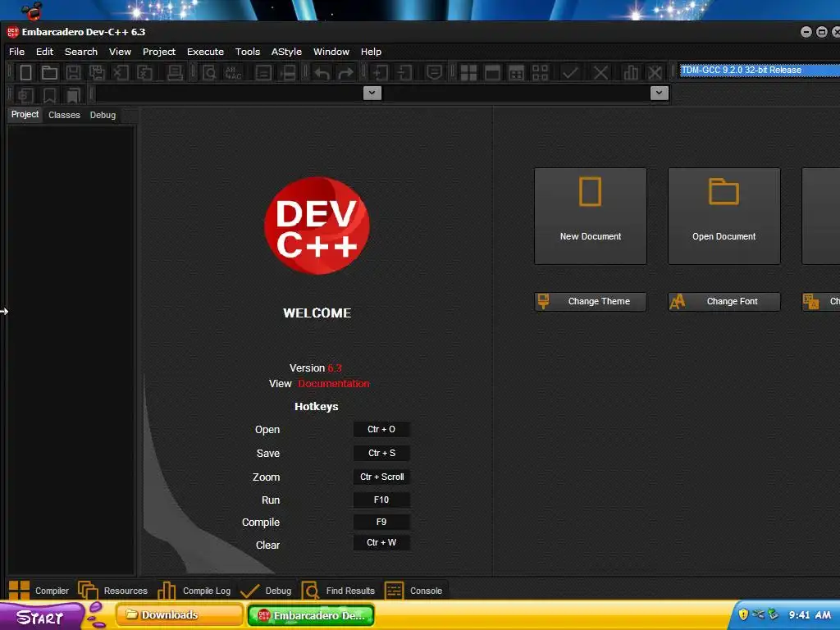Click the Run window toolbar icon

pyautogui.click(x=492, y=72)
